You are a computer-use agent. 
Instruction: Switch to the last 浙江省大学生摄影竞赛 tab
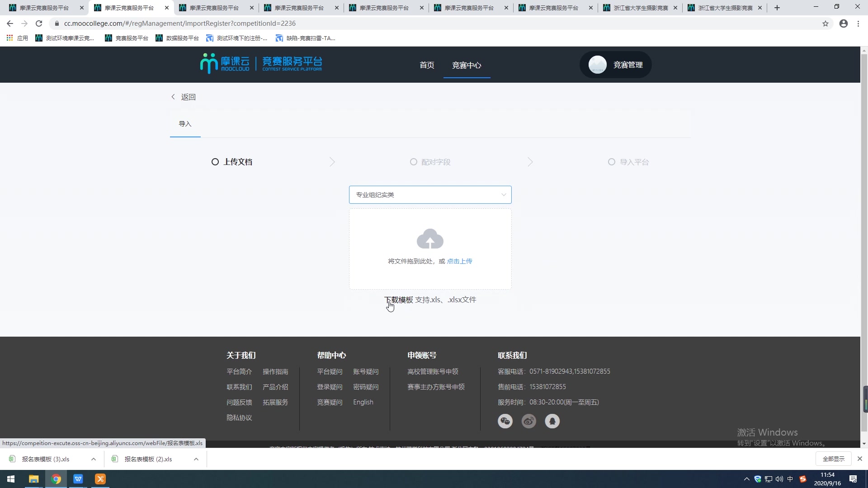point(725,8)
